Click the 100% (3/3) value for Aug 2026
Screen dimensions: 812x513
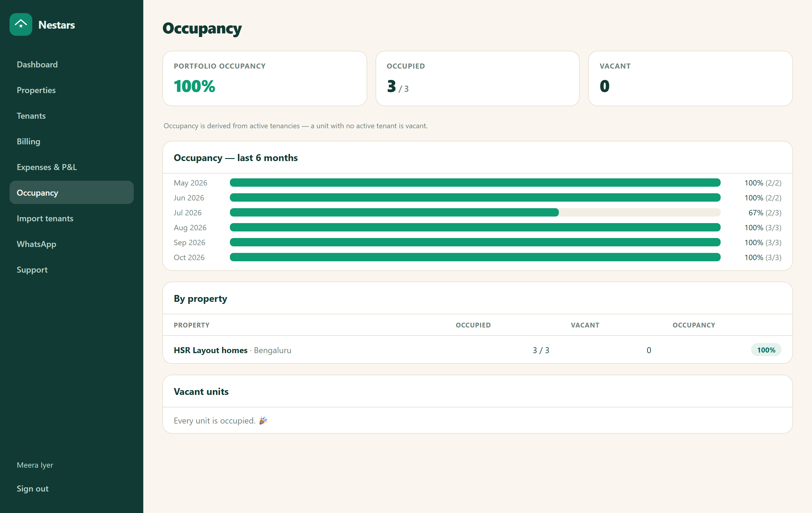(x=763, y=228)
